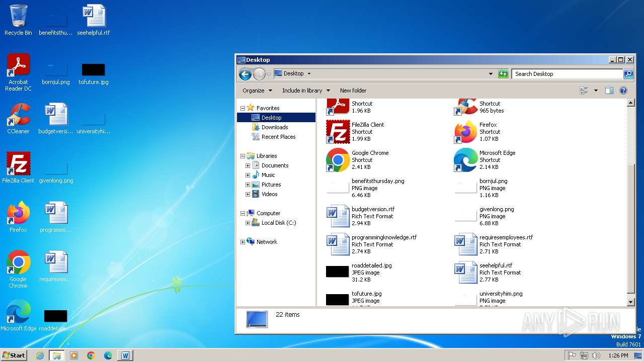This screenshot has height=362, width=644.
Task: Select roaddetailed.jpg in Explorer list
Action: 359,273
